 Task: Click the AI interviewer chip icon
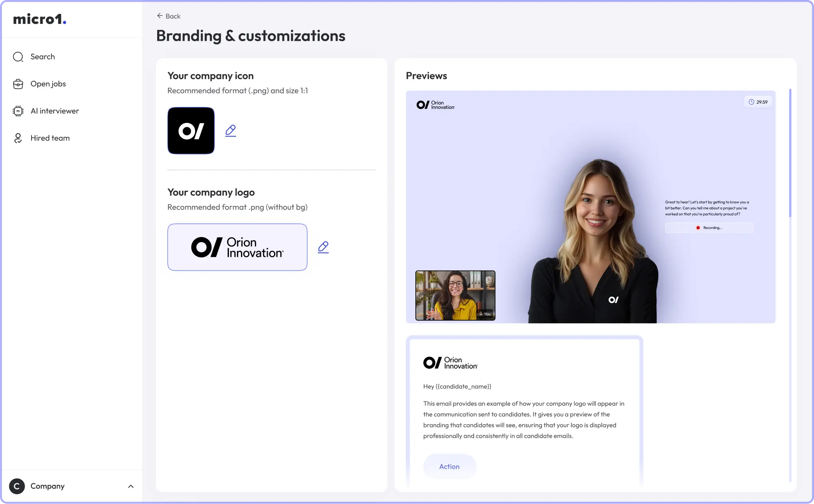pyautogui.click(x=18, y=111)
